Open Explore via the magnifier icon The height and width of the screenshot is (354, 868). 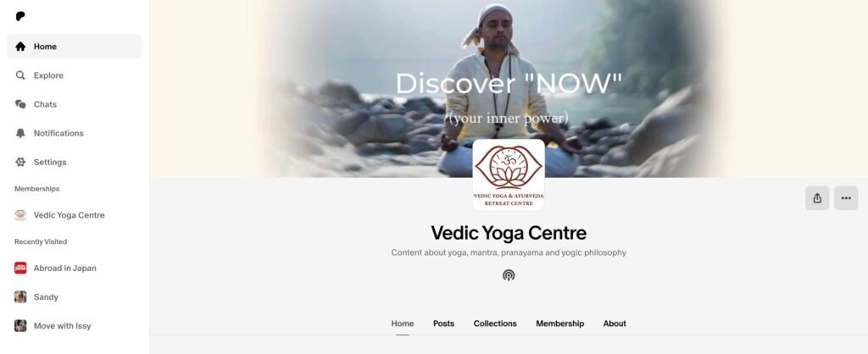click(x=20, y=75)
